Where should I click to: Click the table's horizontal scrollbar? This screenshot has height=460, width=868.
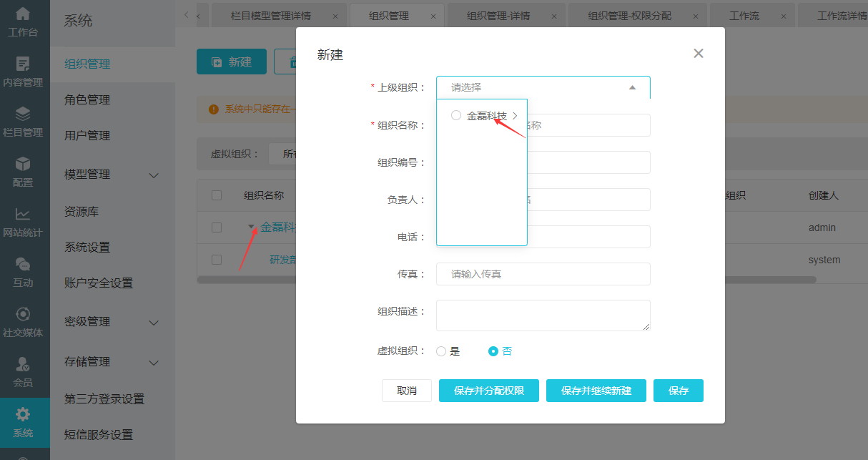(506, 280)
